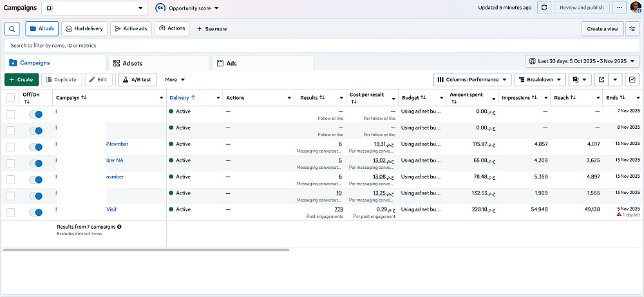
Task: Click the search magnifier icon
Action: [12, 29]
